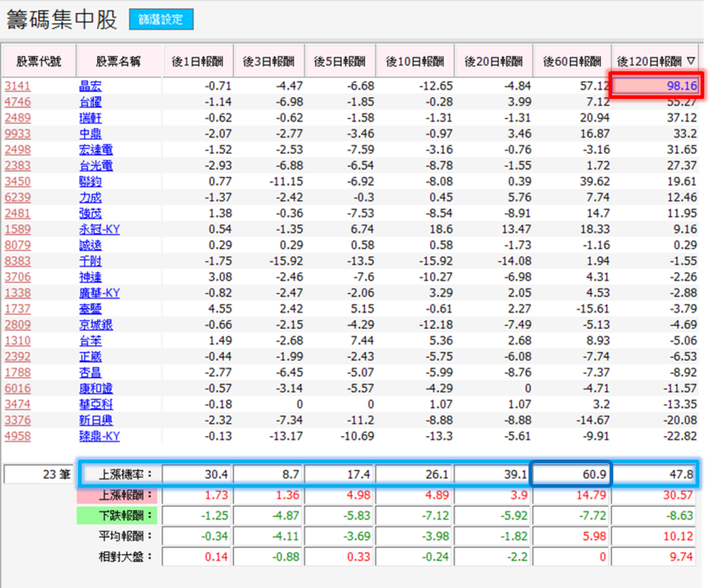Open stock code 6239 for 力成
711x588 pixels.
tap(17, 197)
